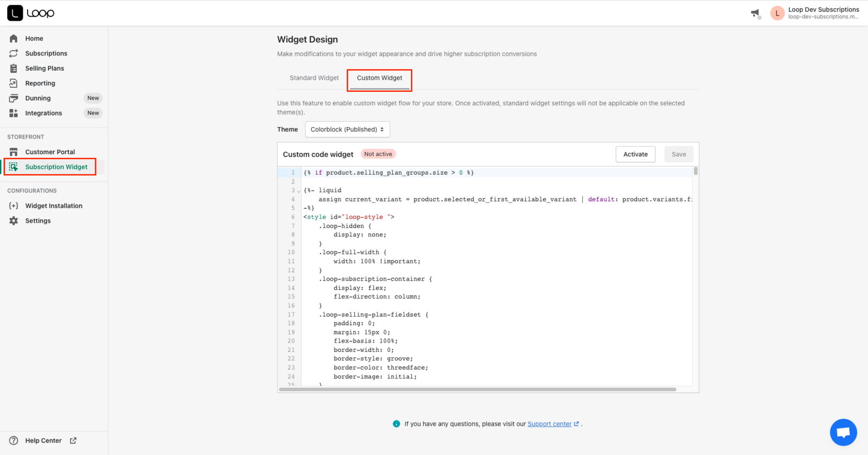Click the Loop Dev Subscriptions avatar
The image size is (868, 455).
777,13
